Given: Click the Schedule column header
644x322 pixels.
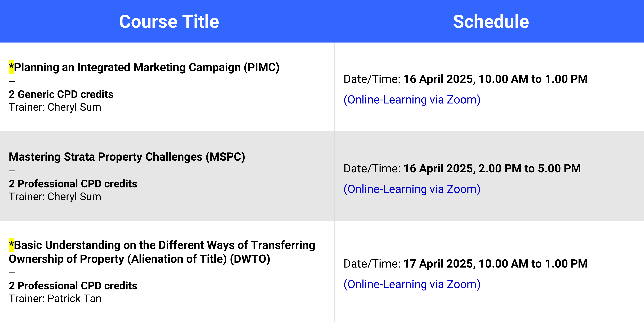Looking at the screenshot, I should tap(491, 21).
